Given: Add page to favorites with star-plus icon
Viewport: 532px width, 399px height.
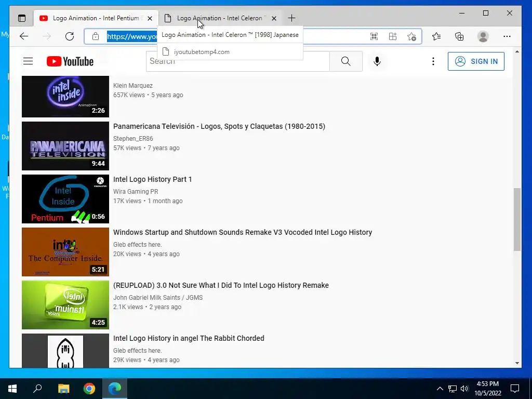Looking at the screenshot, I should click(411, 36).
